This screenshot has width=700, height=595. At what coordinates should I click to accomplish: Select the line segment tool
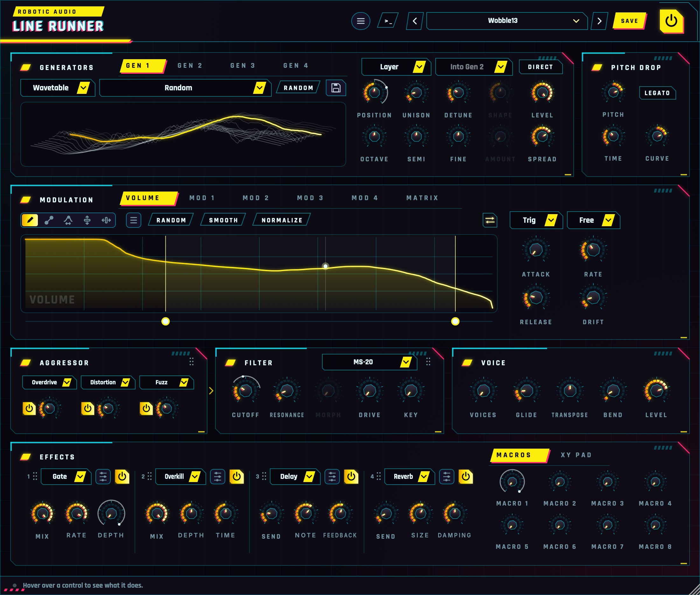pos(49,220)
